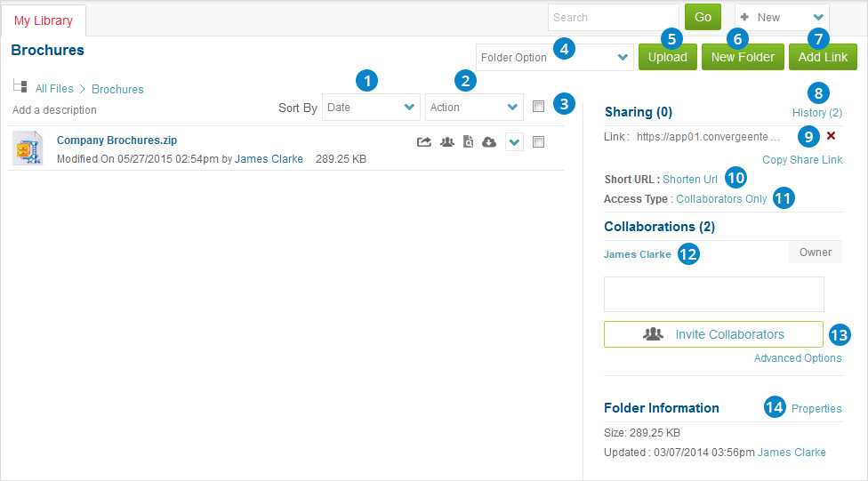This screenshot has height=481, width=868.
Task: Click the share icon for Company Brochures.zip
Action: pos(424,142)
